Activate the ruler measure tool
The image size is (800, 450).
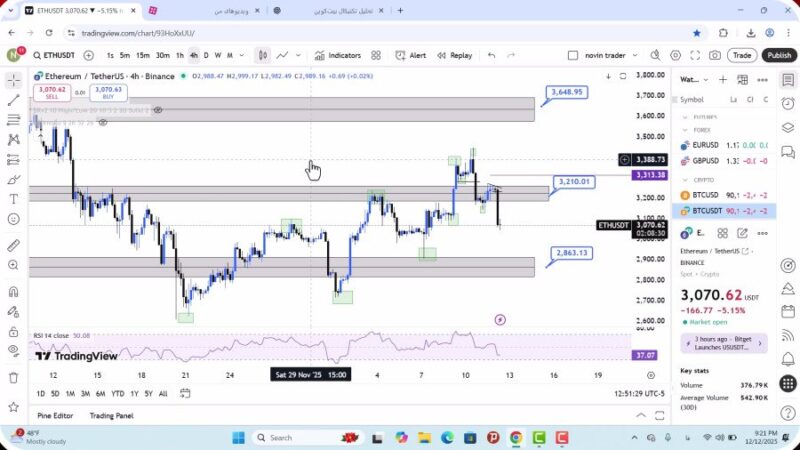13,245
